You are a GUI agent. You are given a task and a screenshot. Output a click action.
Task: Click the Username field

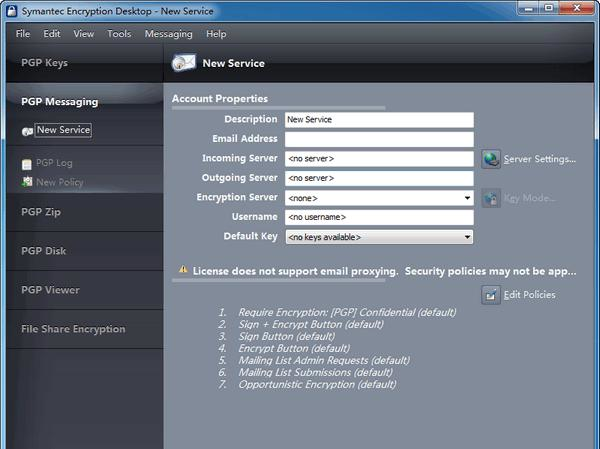coord(379,217)
